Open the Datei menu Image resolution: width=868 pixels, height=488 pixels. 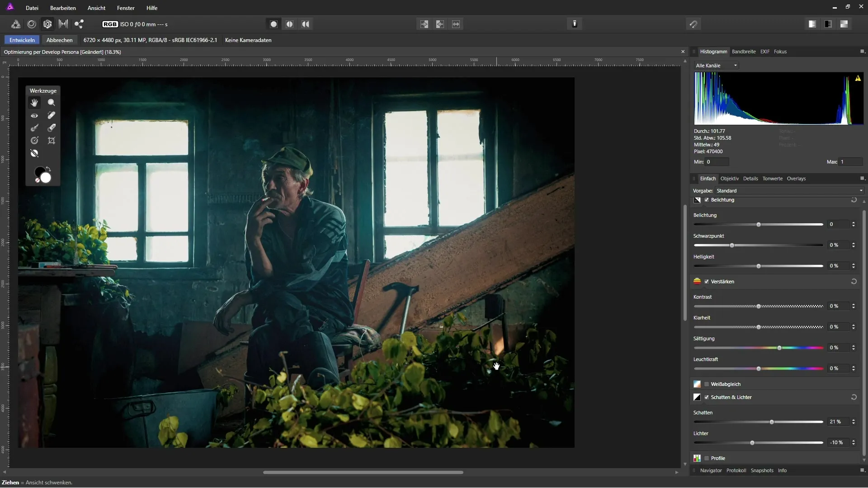[x=32, y=8]
